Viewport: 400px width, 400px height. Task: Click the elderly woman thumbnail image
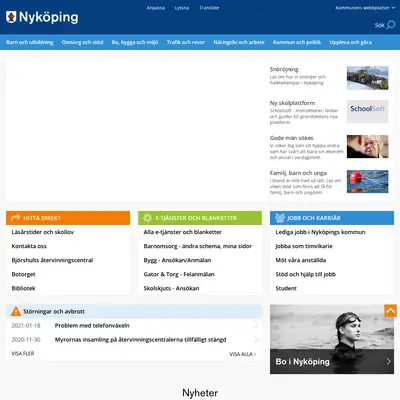tap(367, 146)
